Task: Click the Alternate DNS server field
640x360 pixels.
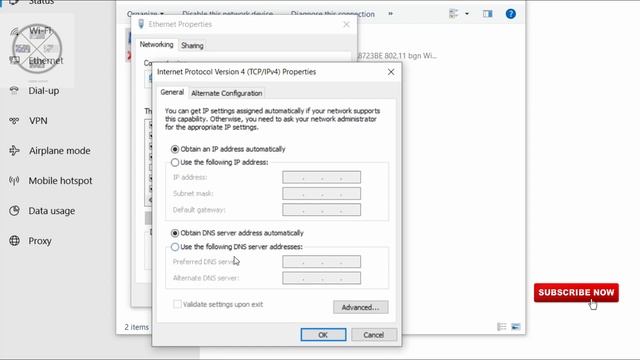Action: (x=321, y=278)
